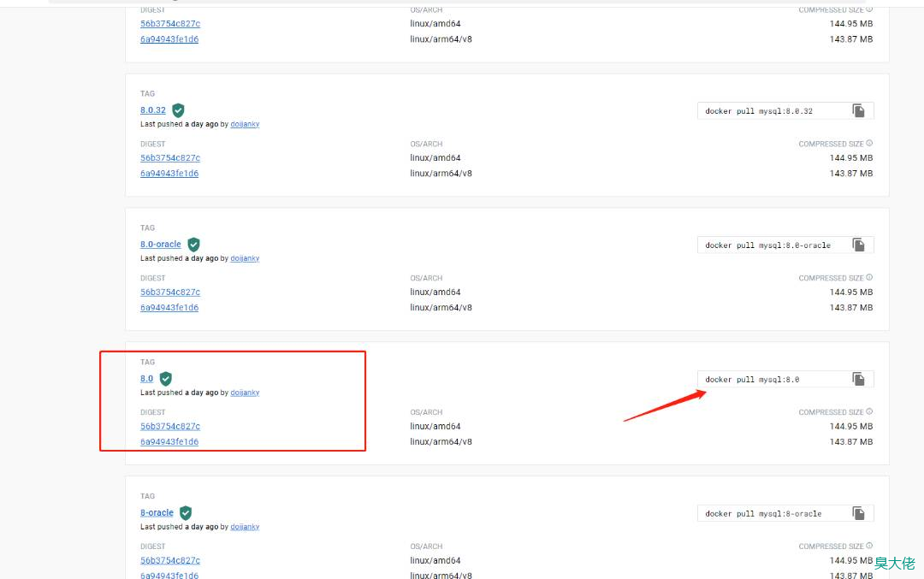Click the 144.95 MB size under tag 8.0.32
Screen dimensions: 924x579
pyautogui.click(x=851, y=158)
